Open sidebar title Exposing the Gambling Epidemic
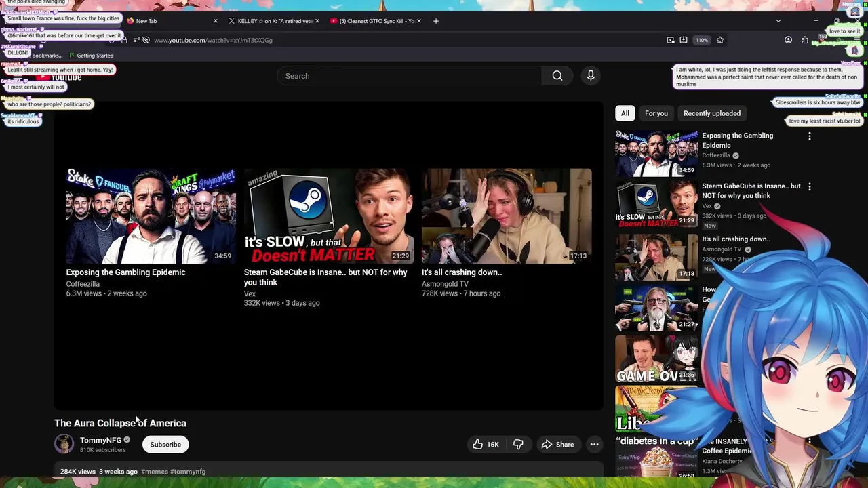This screenshot has height=488, width=868. (x=737, y=140)
